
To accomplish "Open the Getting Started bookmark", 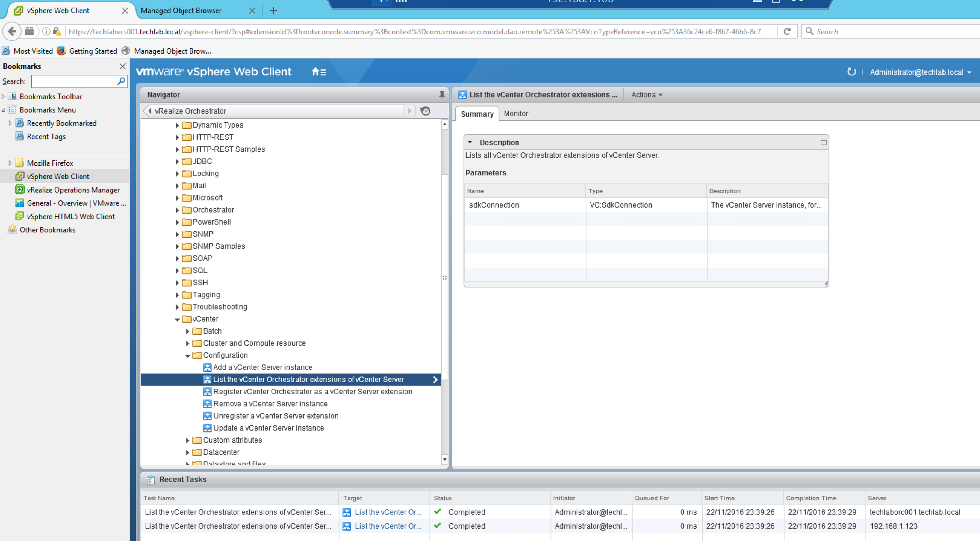I will (x=87, y=51).
